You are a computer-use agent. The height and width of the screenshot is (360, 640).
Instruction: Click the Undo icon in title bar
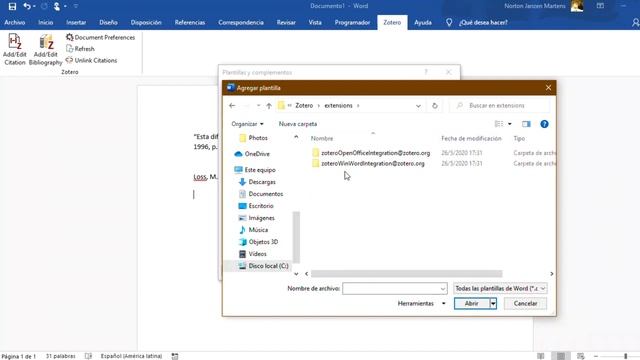click(x=27, y=6)
